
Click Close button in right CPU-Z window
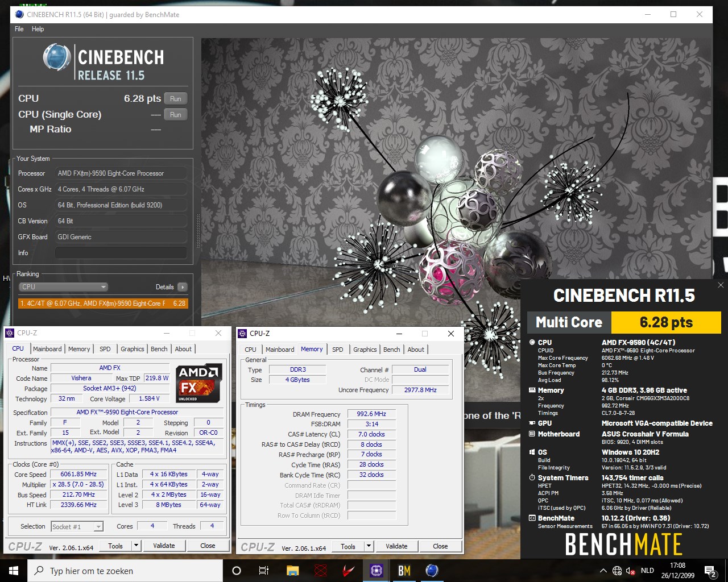point(440,546)
